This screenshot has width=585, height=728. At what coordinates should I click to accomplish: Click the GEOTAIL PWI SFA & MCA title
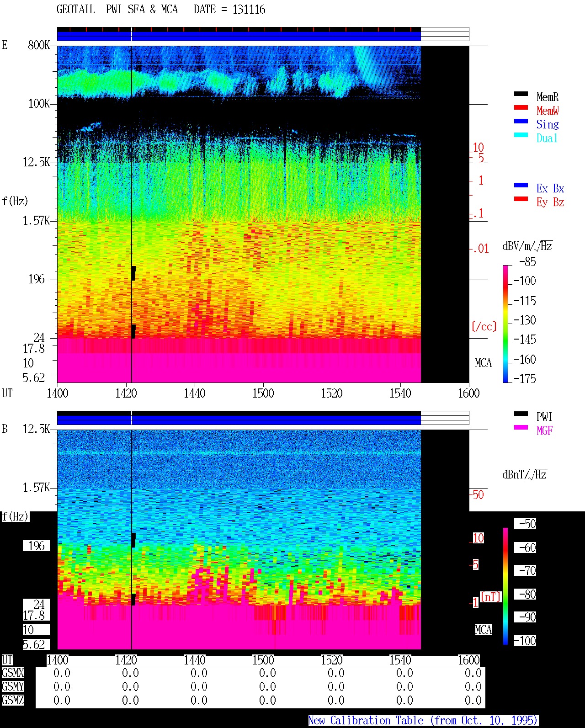(117, 10)
